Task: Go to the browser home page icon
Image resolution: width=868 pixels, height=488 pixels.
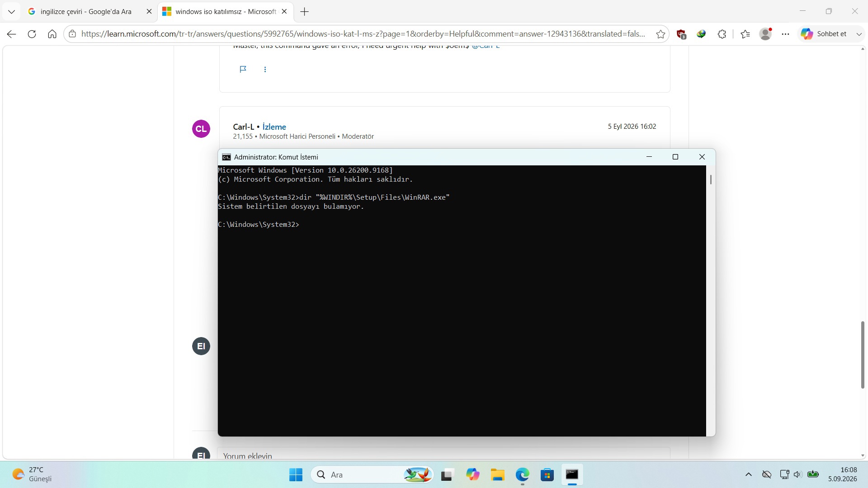Action: pos(52,34)
